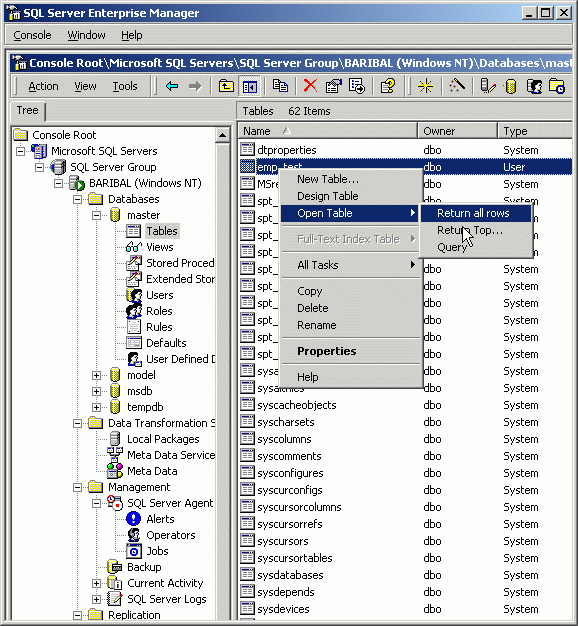
Task: Click the New Job folder icon
Action: click(x=557, y=86)
